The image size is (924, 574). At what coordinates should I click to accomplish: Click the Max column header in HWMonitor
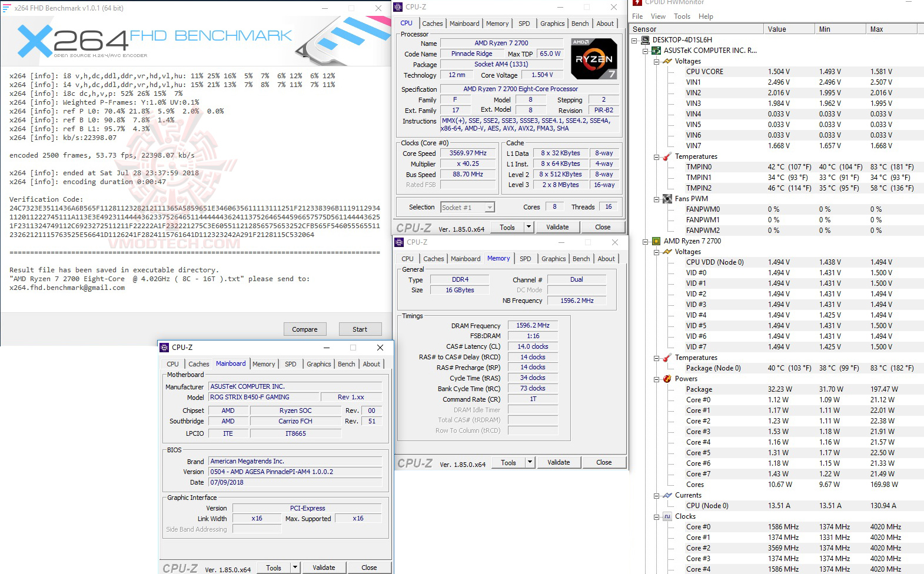point(893,29)
